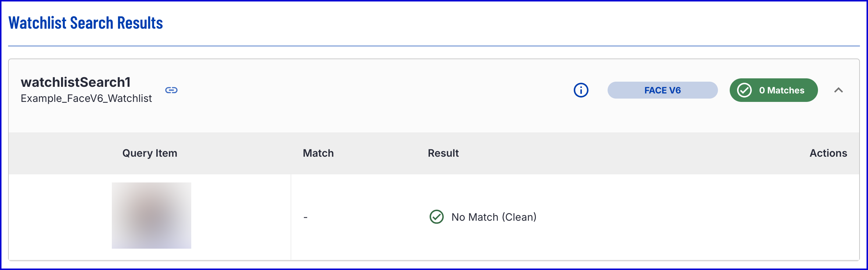Image resolution: width=868 pixels, height=270 pixels.
Task: Click the FACE V6 badge
Action: [x=662, y=90]
